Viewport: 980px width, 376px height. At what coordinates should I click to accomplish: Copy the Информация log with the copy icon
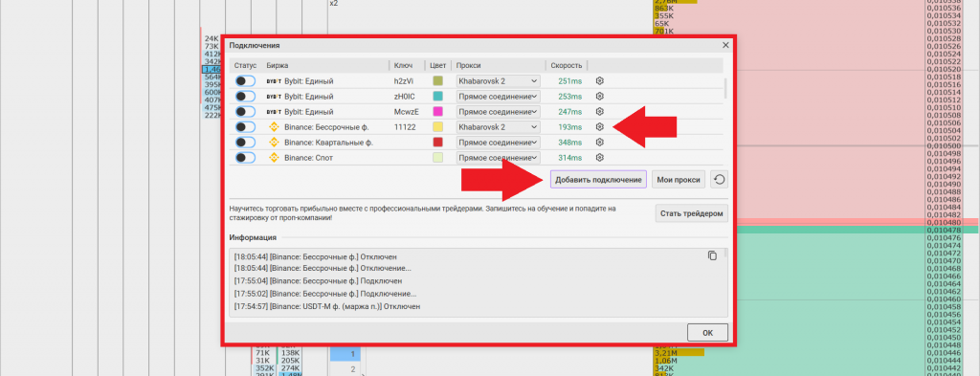click(712, 255)
